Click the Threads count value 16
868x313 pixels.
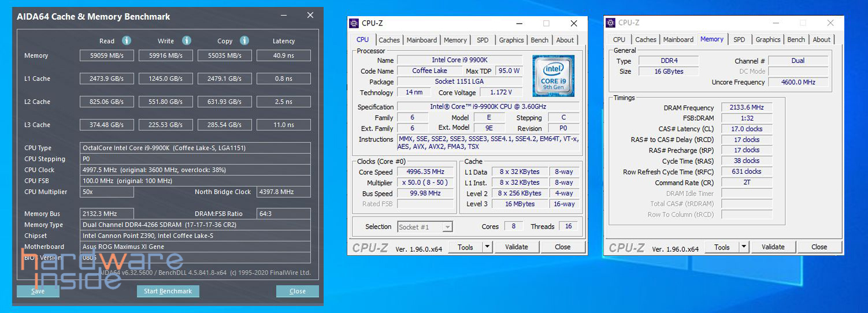pyautogui.click(x=568, y=226)
